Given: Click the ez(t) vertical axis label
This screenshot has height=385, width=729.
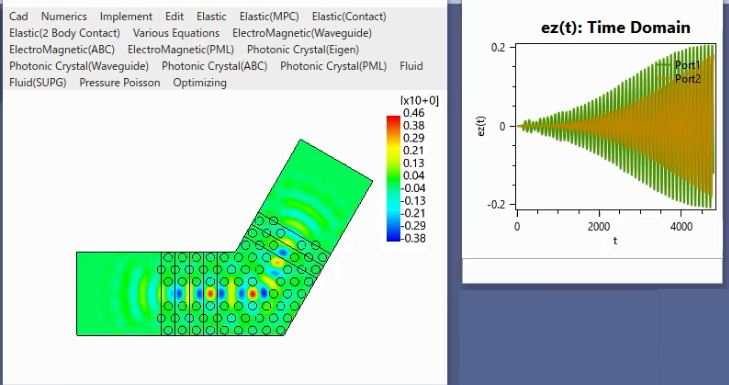Looking at the screenshot, I should click(482, 126).
